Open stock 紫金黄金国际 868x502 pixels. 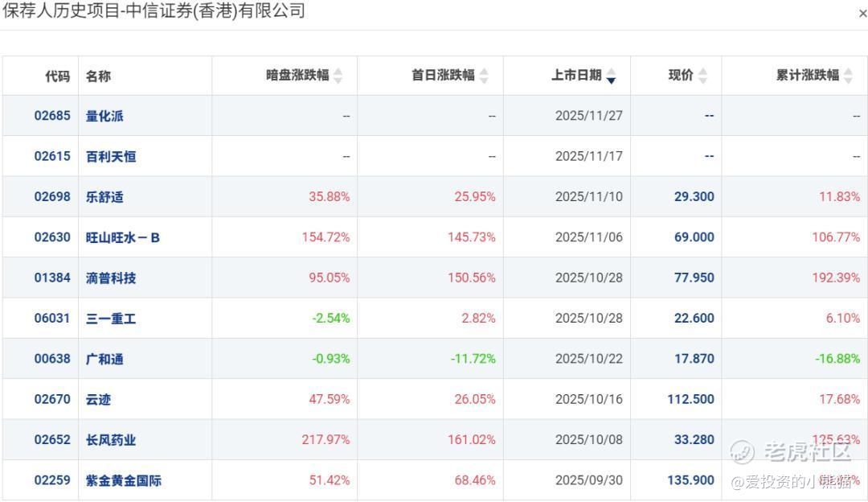(124, 479)
